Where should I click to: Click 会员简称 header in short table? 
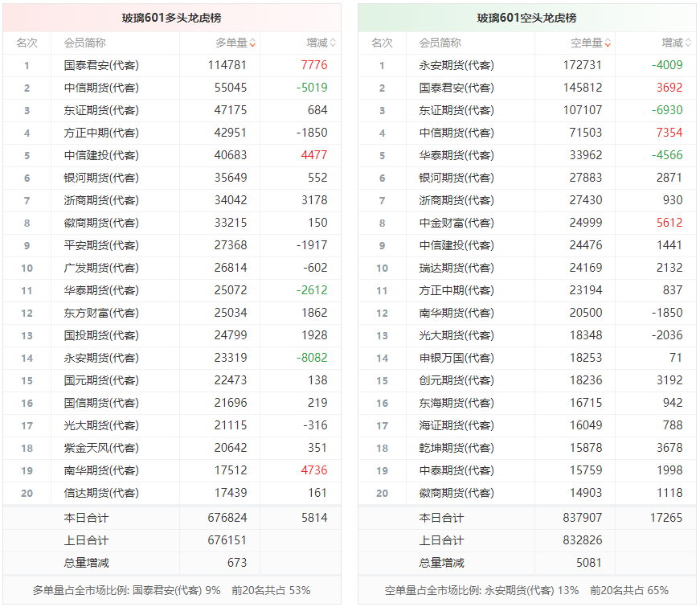click(440, 43)
